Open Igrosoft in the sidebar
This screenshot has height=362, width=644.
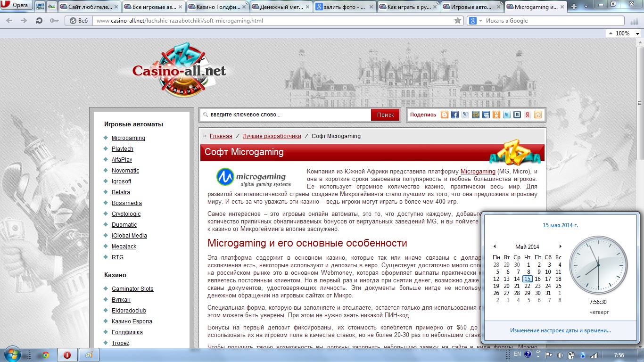tap(122, 181)
